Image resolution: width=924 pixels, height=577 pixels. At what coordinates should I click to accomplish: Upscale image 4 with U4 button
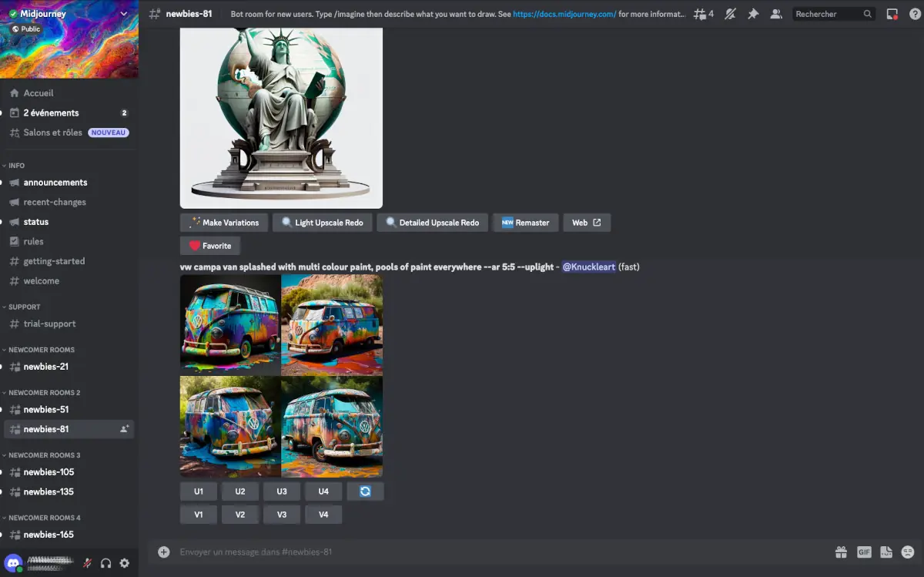[x=323, y=491]
